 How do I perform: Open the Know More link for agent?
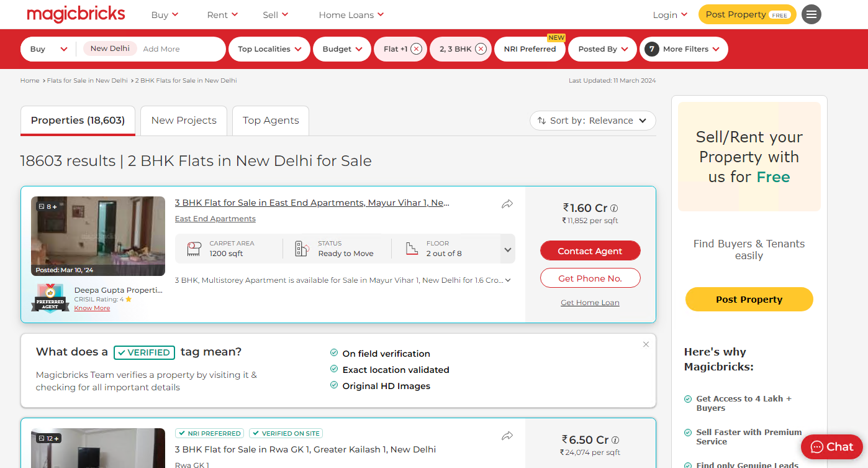pyautogui.click(x=92, y=308)
